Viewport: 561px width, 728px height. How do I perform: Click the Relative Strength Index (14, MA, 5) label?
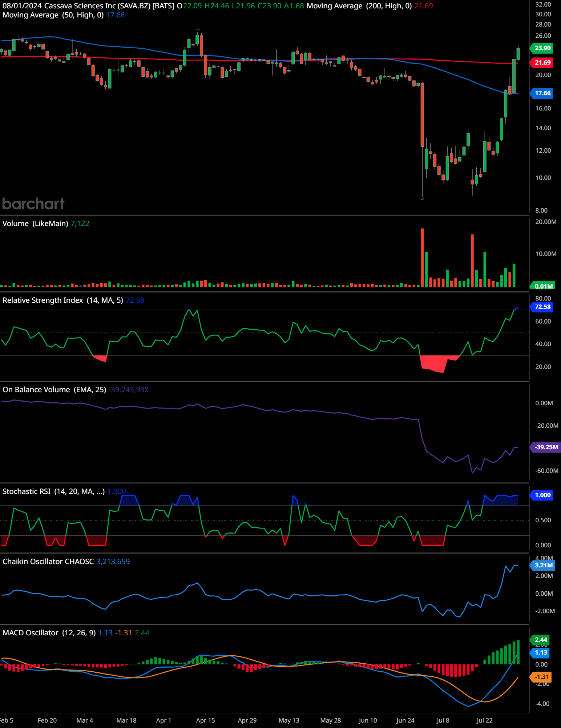click(x=63, y=300)
